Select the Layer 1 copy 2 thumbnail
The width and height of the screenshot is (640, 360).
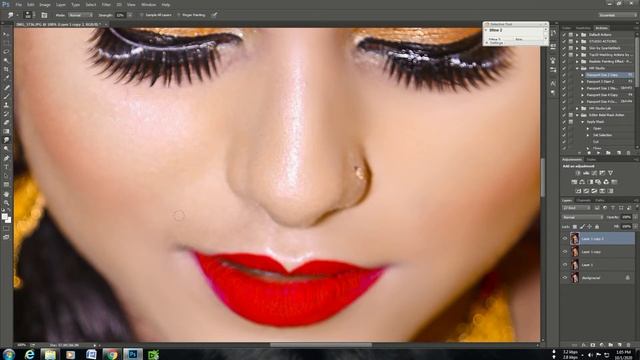574,238
